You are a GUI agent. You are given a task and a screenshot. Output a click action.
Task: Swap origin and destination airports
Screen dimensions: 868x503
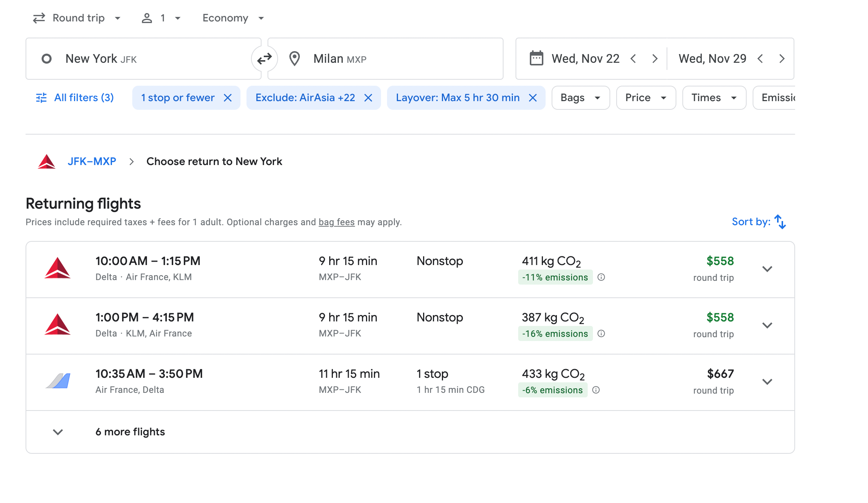tap(264, 59)
